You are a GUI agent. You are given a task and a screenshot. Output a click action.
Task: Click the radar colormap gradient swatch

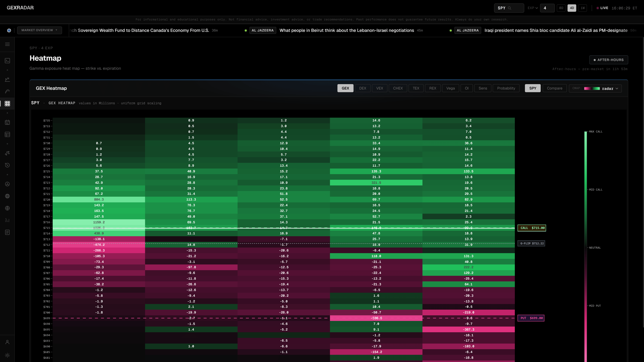point(592,88)
